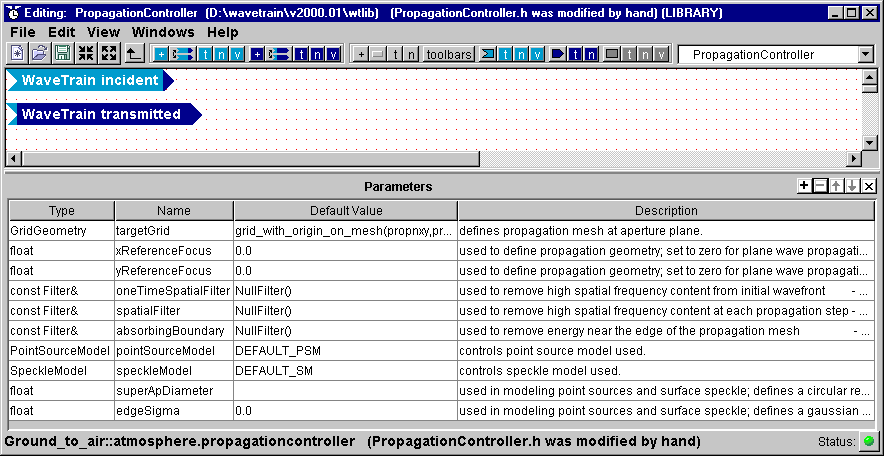The width and height of the screenshot is (884, 456).
Task: Select the 'WaveTrain incident' input block
Action: 90,81
